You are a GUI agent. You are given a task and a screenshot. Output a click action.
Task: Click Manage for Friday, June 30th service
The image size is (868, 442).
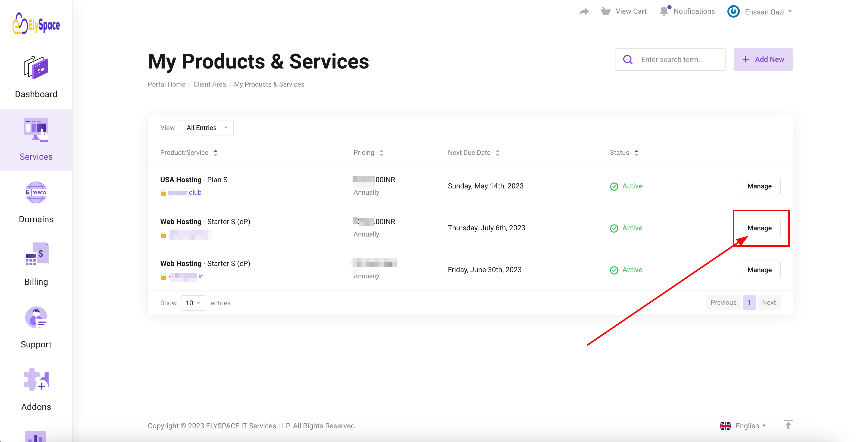pyautogui.click(x=759, y=270)
